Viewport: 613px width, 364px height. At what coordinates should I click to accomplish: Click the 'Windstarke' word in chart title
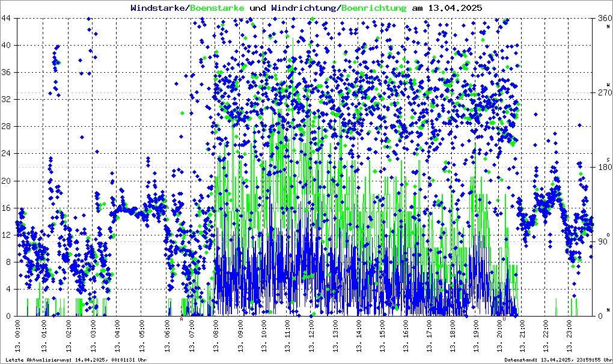point(159,8)
